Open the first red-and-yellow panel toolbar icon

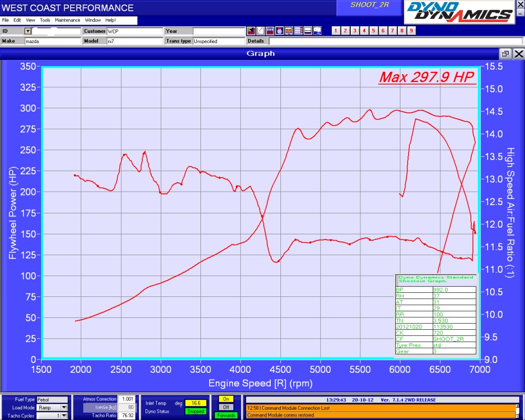click(x=251, y=31)
